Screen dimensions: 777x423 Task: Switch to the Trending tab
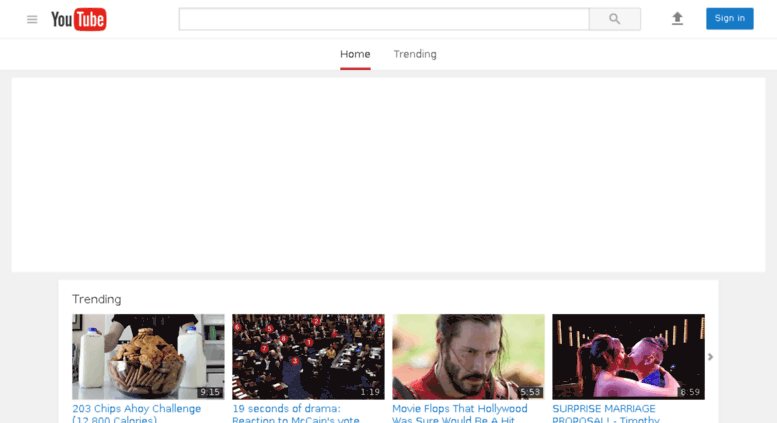(x=415, y=54)
